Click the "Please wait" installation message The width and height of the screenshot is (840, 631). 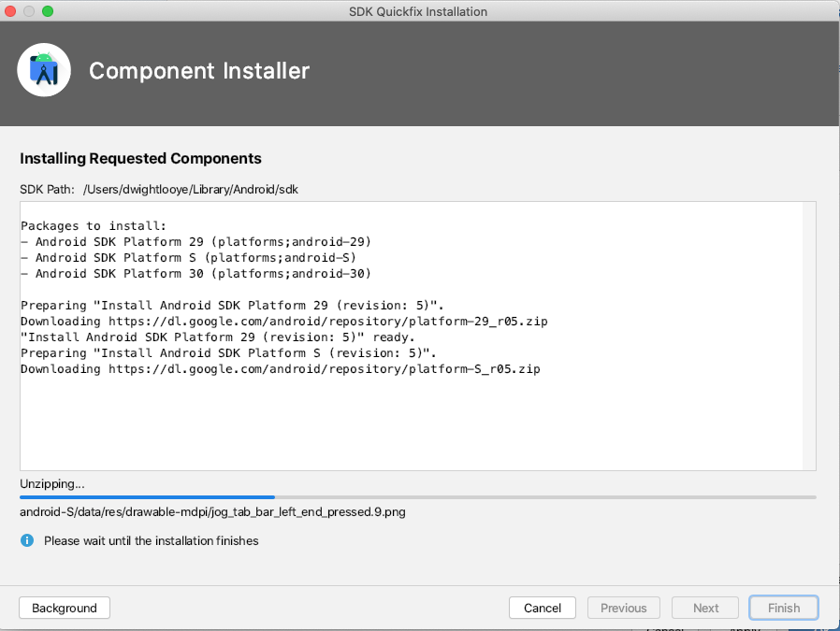(x=151, y=540)
